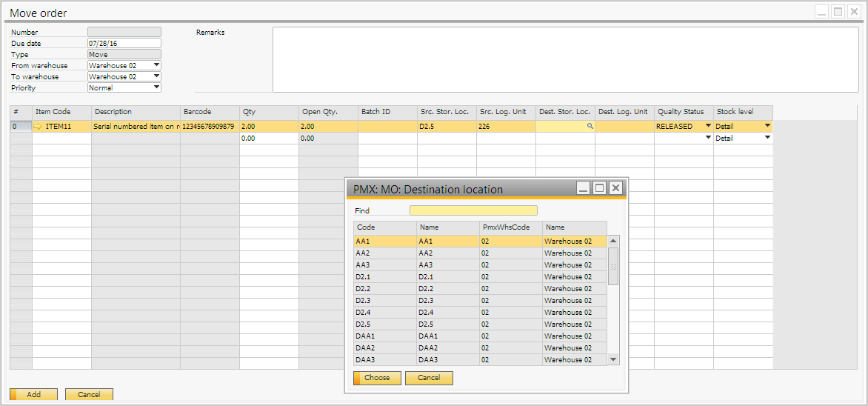Click the Due date field

point(124,44)
